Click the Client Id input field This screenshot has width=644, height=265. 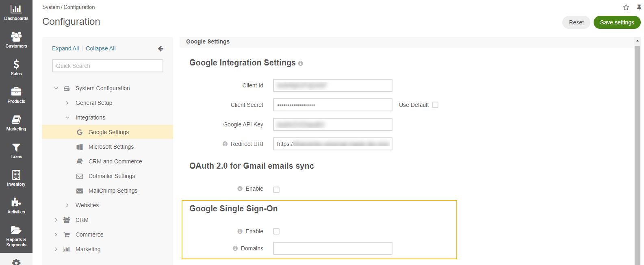[333, 85]
